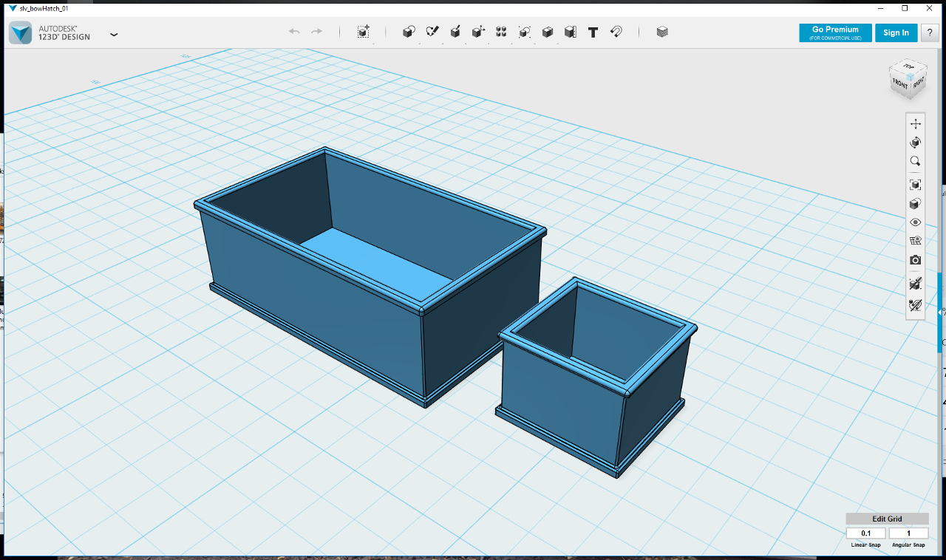946x560 pixels.
Task: Open the Pattern tool menu
Action: pos(501,32)
